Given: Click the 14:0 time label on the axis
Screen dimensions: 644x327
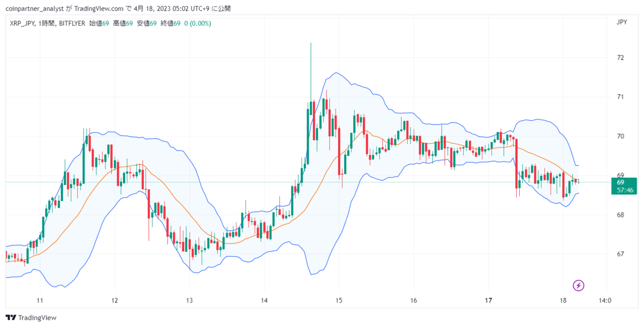Looking at the screenshot, I should (x=605, y=300).
